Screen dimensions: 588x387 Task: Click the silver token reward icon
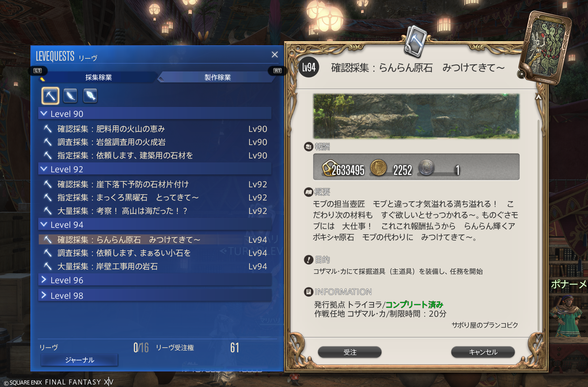pos(426,168)
